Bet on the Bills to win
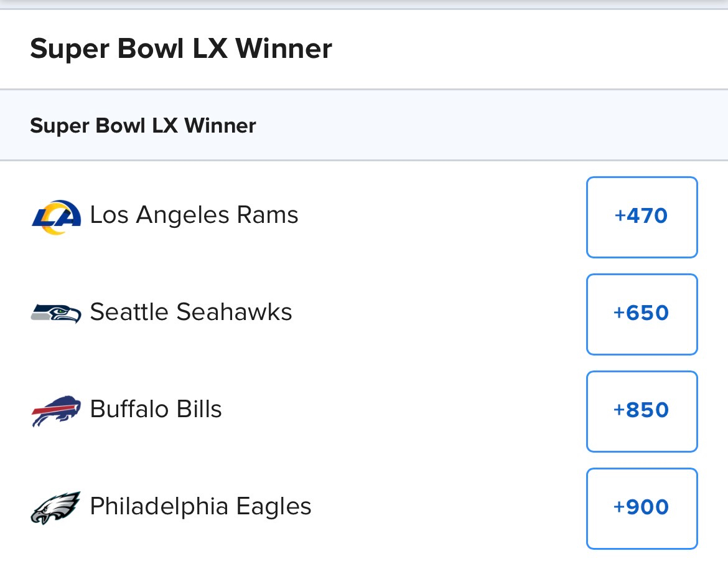The height and width of the screenshot is (561, 728). point(642,411)
